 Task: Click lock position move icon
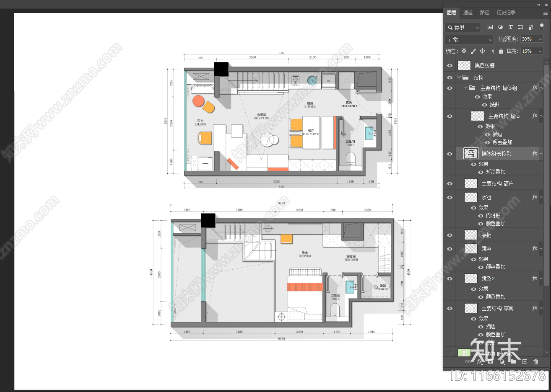(482, 51)
